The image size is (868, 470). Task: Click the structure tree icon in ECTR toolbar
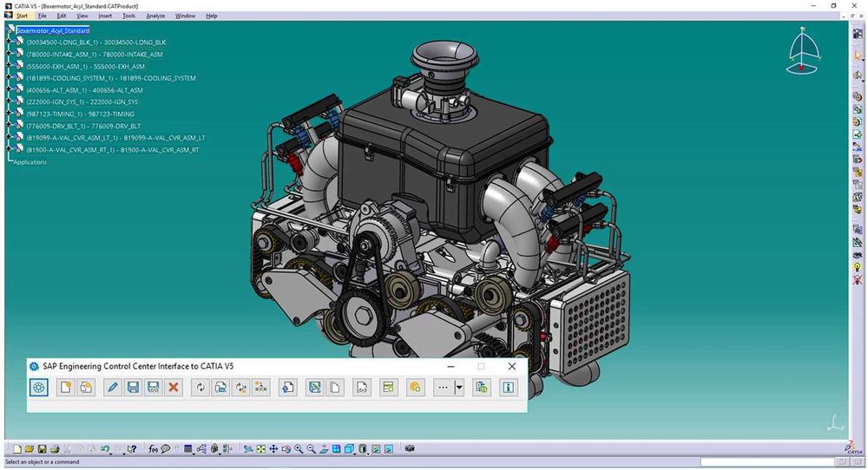[x=260, y=388]
